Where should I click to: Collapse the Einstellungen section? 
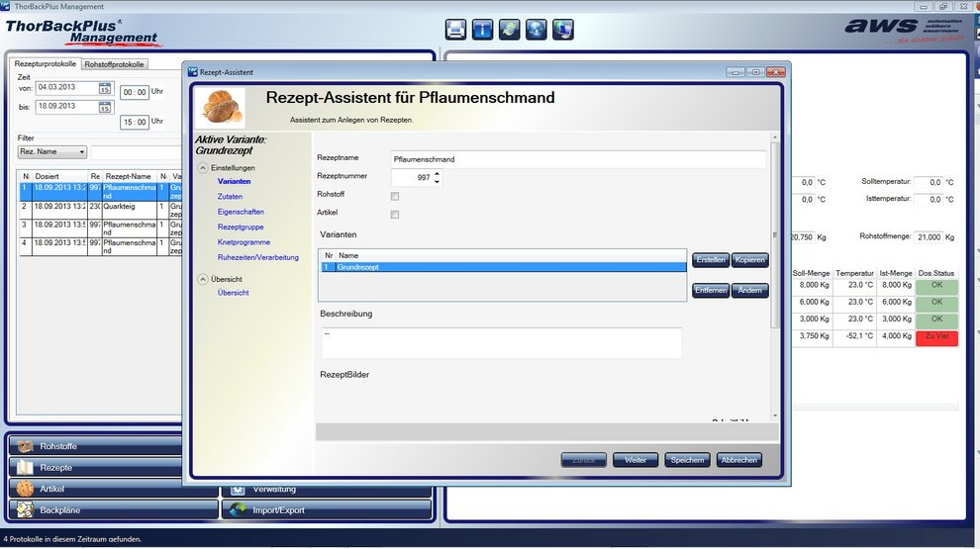(203, 168)
